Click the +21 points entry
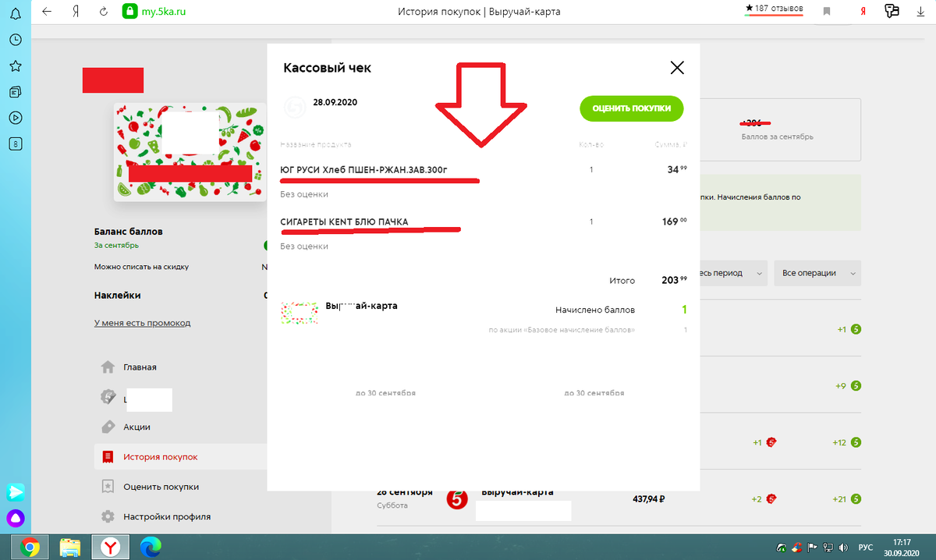 click(846, 499)
